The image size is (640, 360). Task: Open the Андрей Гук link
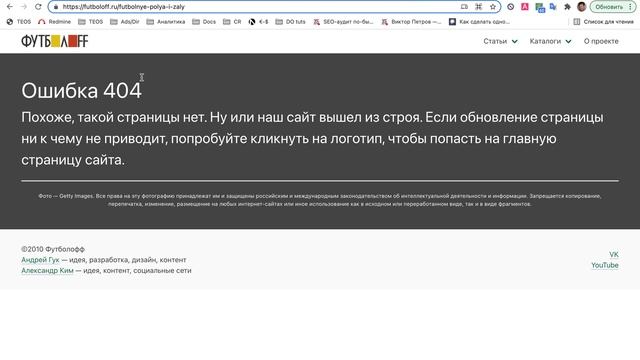click(40, 260)
